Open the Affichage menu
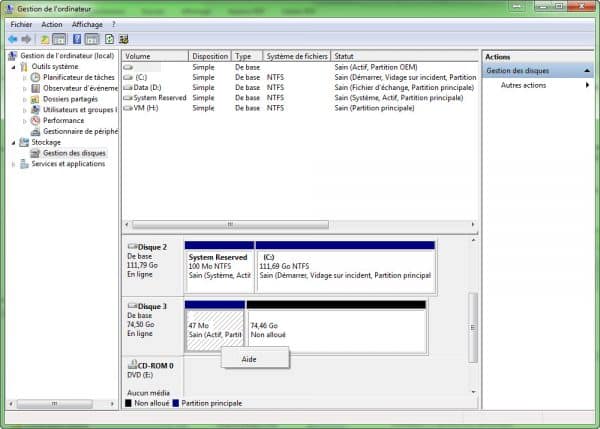Viewport: 600px width, 429px height. [87, 24]
